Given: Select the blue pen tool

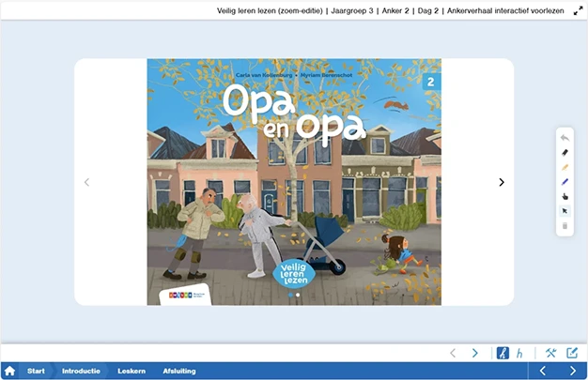Looking at the screenshot, I should [565, 181].
